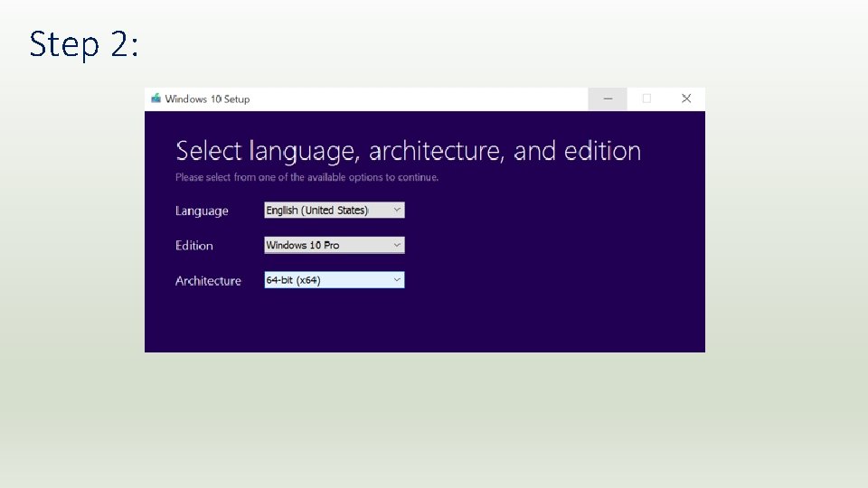Click the Windows 10 Setup title bar icon

click(156, 99)
